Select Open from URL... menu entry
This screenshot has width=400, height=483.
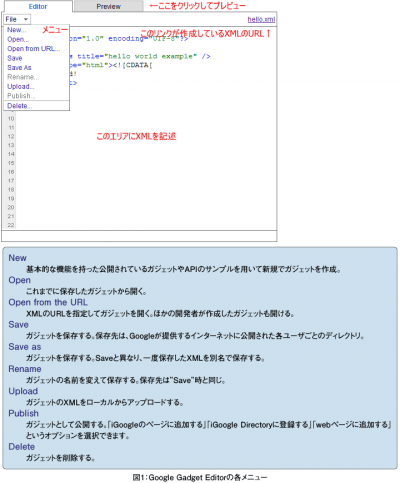click(x=34, y=49)
